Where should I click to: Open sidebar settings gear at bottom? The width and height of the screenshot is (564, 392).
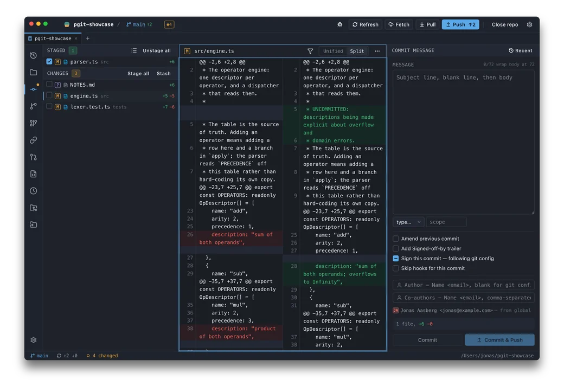point(34,340)
